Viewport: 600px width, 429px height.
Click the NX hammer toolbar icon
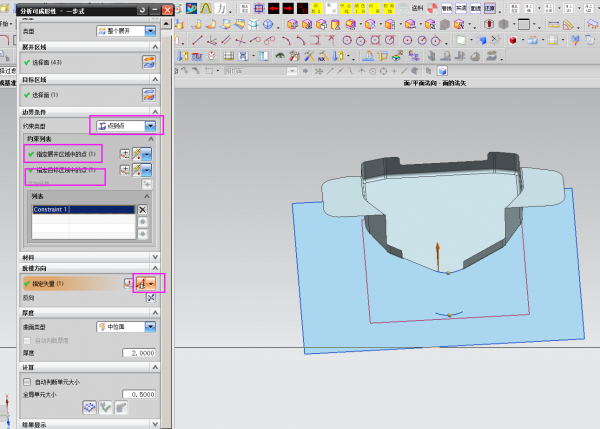(x=323, y=56)
